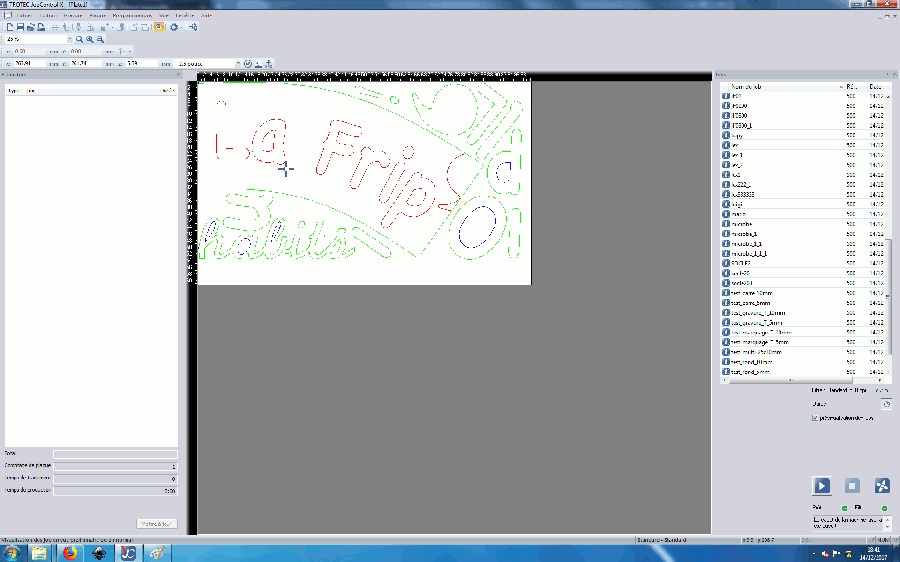Image resolution: width=900 pixels, height=562 pixels.
Task: Open the Aide menu
Action: [x=207, y=15]
